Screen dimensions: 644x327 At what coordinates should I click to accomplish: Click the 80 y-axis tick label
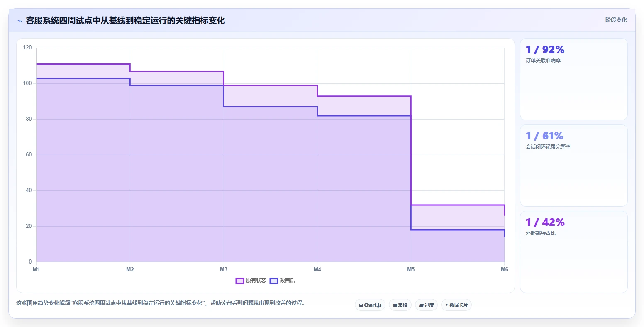[x=29, y=119]
